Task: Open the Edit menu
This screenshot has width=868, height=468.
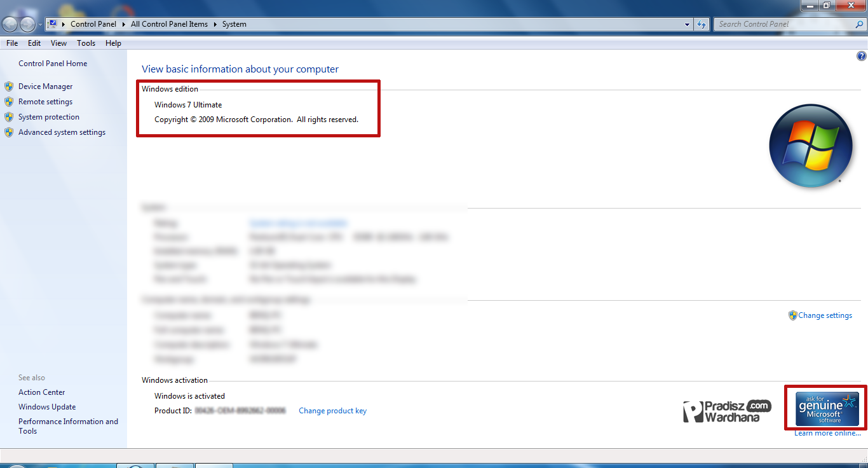Action: [x=34, y=43]
